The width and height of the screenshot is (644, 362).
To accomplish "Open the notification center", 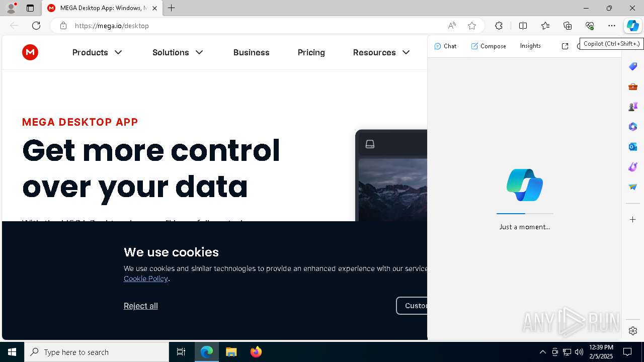I will (x=627, y=352).
